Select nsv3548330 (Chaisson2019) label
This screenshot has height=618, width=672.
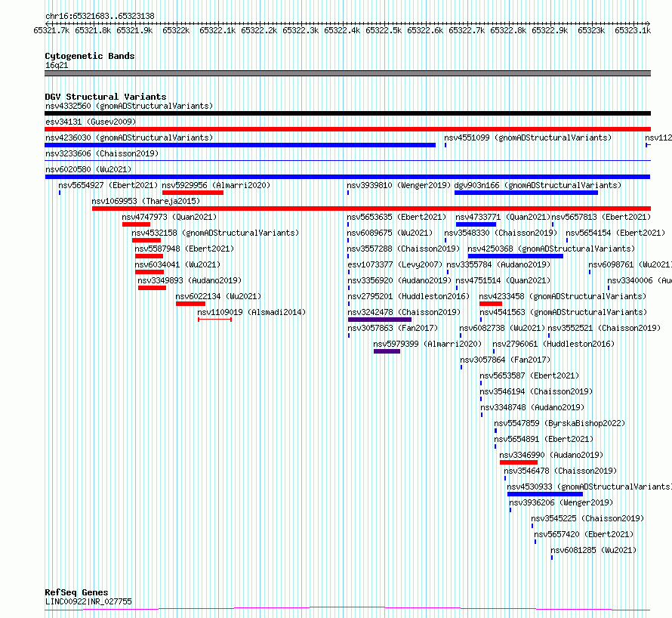coord(501,233)
